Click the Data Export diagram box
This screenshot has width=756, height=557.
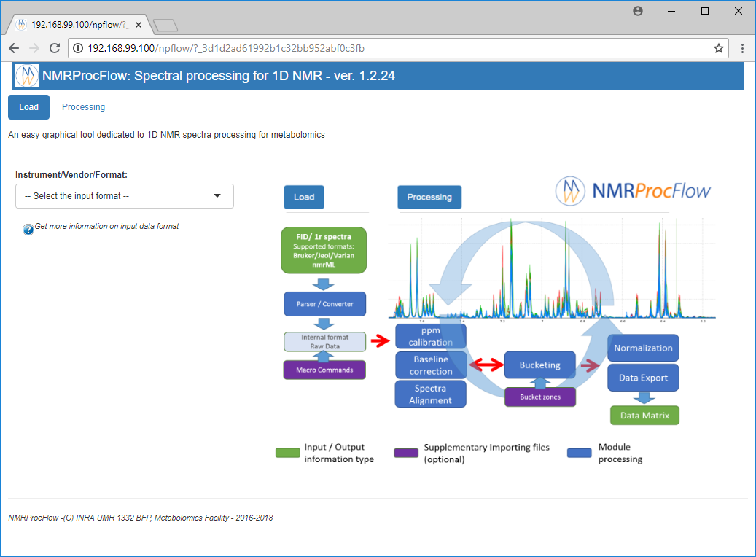643,378
